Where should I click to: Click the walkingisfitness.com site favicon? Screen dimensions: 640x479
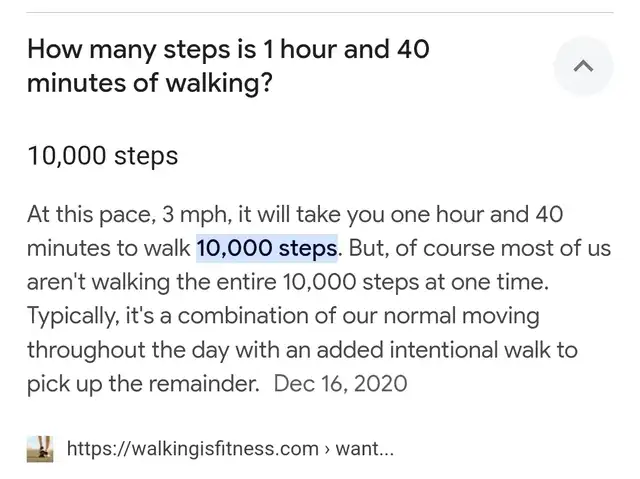(40, 449)
